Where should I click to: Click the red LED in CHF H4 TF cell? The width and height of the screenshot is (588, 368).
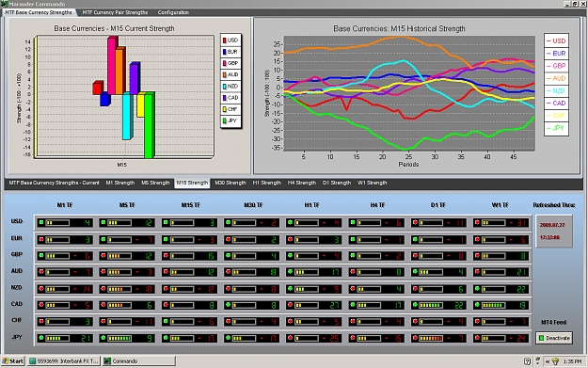353,322
